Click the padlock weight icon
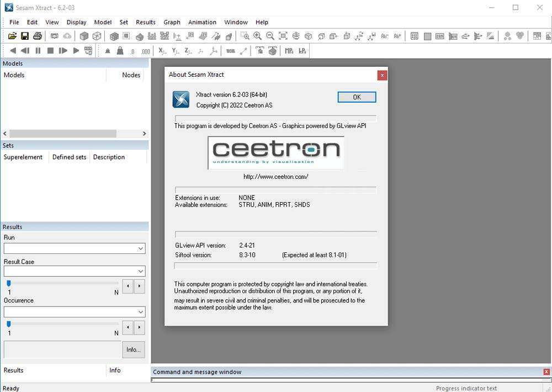 120,51
